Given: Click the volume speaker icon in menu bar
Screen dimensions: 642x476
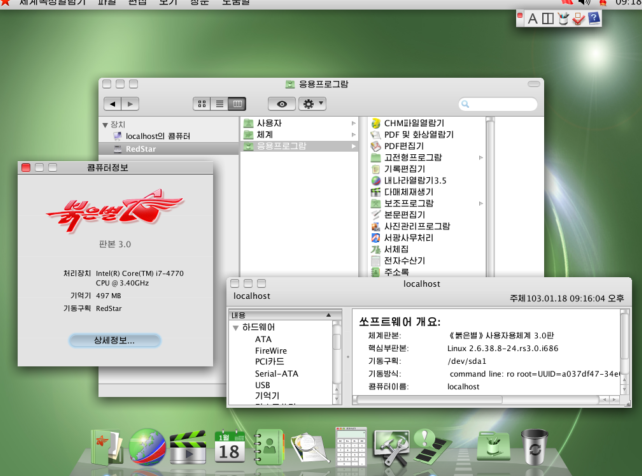Looking at the screenshot, I should pyautogui.click(x=584, y=2).
